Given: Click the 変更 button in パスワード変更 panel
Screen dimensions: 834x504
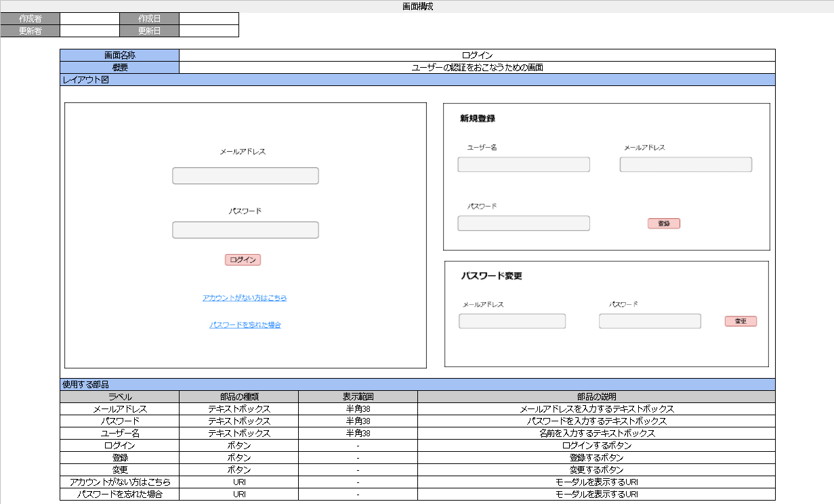Looking at the screenshot, I should 741,321.
